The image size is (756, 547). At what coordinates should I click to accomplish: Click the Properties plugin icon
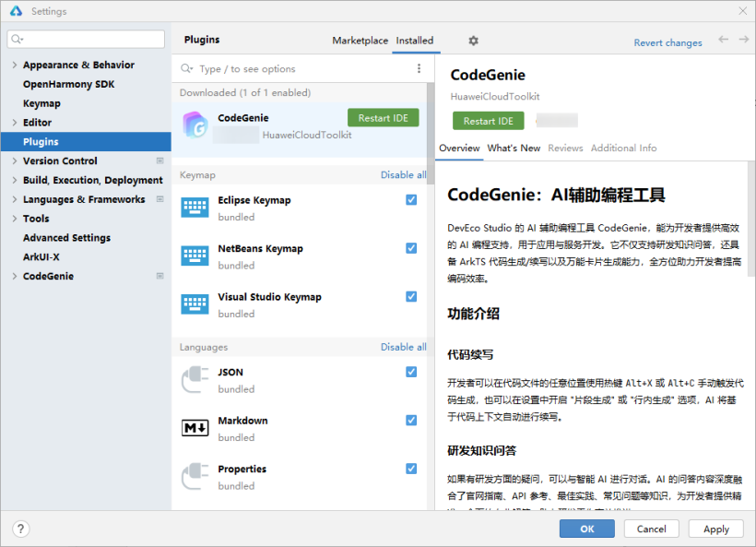coord(195,475)
